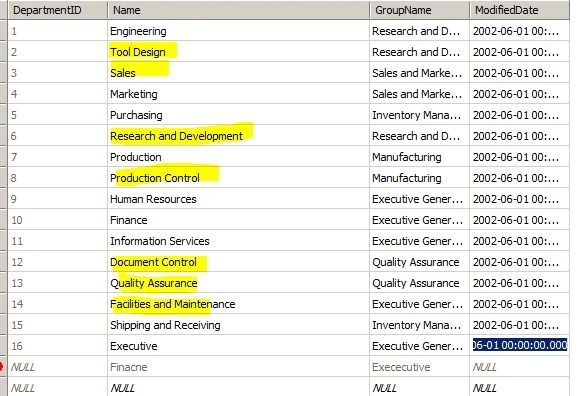Viewport: 583px width, 396px height.
Task: Sort by the DepartmentID column header
Action: pyautogui.click(x=57, y=10)
